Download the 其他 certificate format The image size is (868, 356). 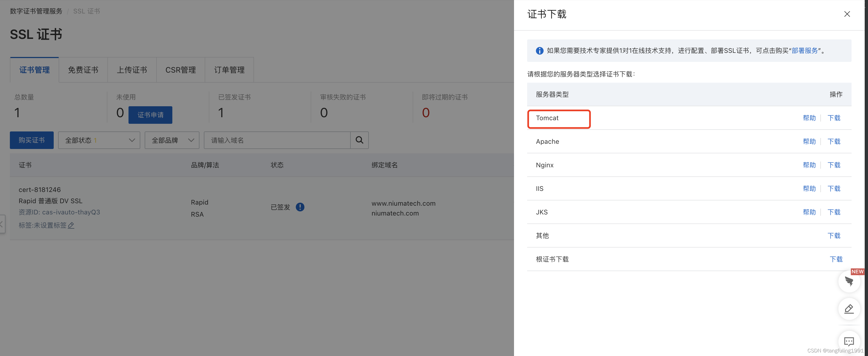pyautogui.click(x=834, y=236)
